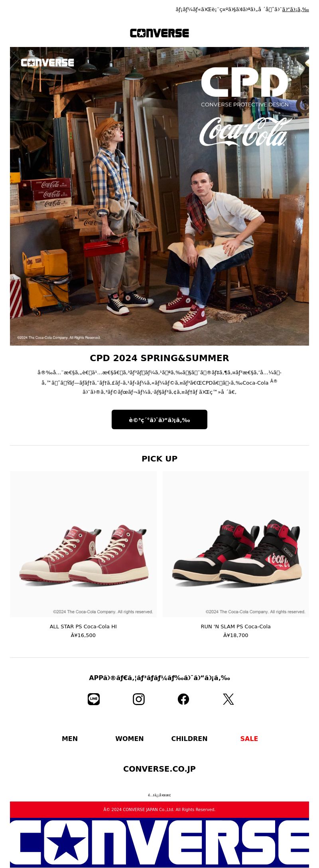The width and height of the screenshot is (319, 868).
Task: Visit CONVERSE.CO.JP link
Action: point(159,769)
